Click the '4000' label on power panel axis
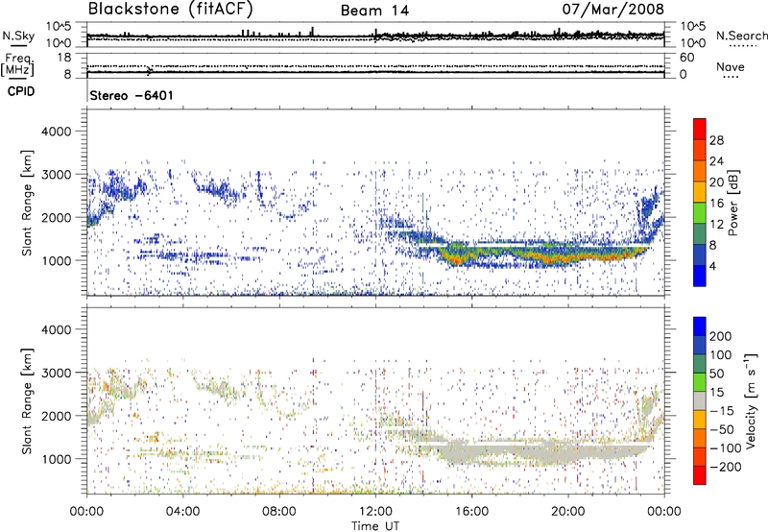Viewport: 768px width, 532px height. click(x=56, y=132)
